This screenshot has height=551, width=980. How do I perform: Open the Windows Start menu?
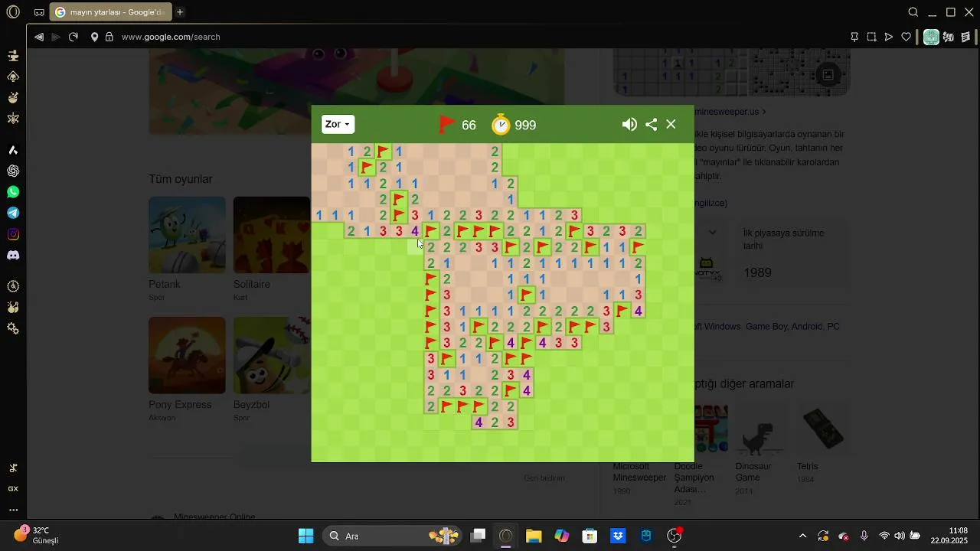305,536
